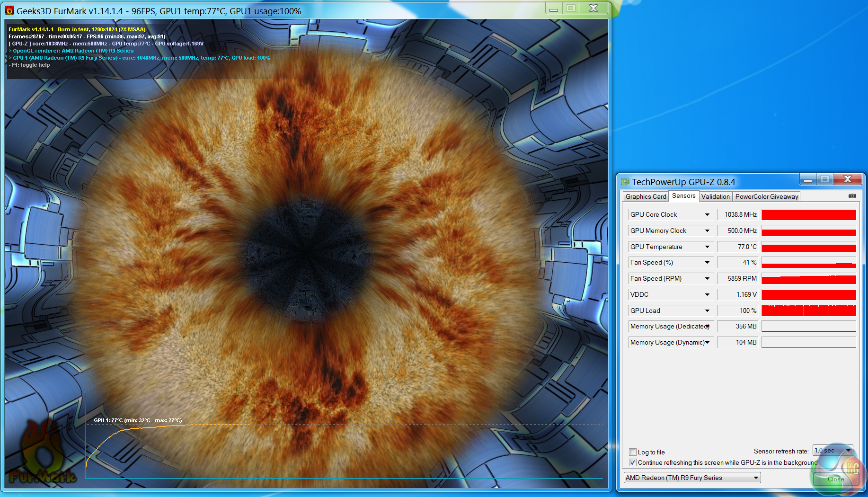Minimize the FurMark window
The width and height of the screenshot is (868, 497).
[553, 8]
